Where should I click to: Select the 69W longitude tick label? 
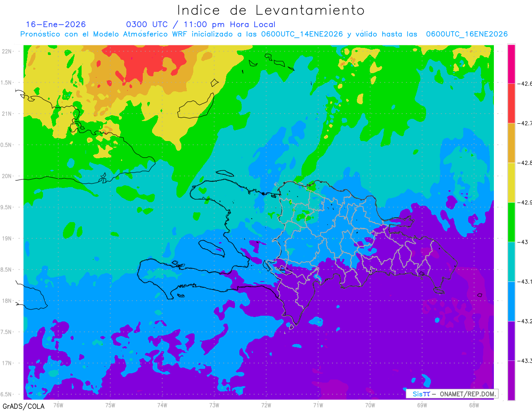422,404
